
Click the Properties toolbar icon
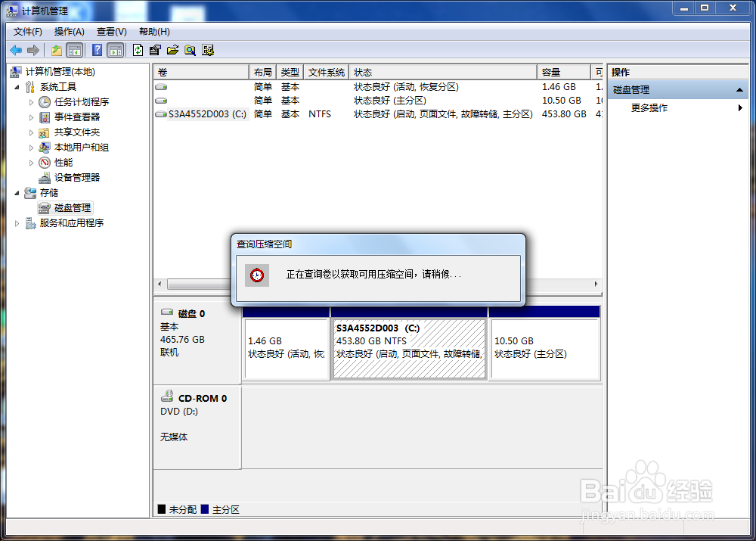tap(155, 50)
